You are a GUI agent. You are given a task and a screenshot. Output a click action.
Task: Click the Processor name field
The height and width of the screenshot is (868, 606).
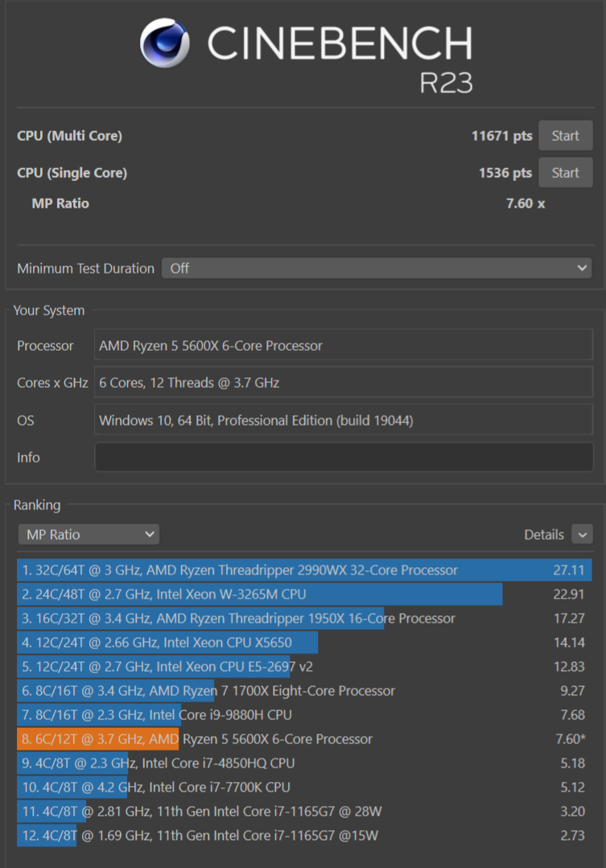pyautogui.click(x=344, y=345)
